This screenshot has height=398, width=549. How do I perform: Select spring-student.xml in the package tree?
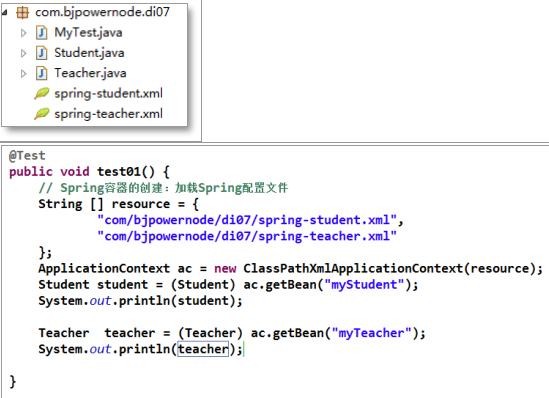point(109,94)
